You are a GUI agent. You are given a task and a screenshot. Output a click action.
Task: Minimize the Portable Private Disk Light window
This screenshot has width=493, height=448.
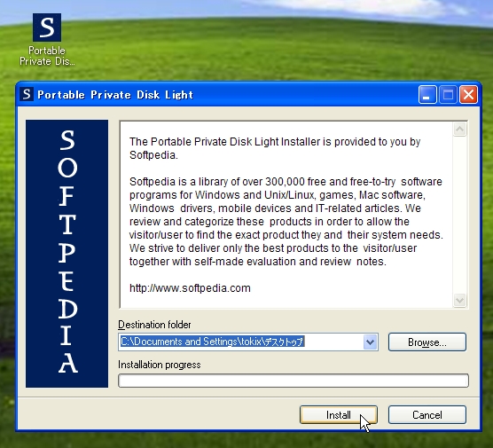427,94
